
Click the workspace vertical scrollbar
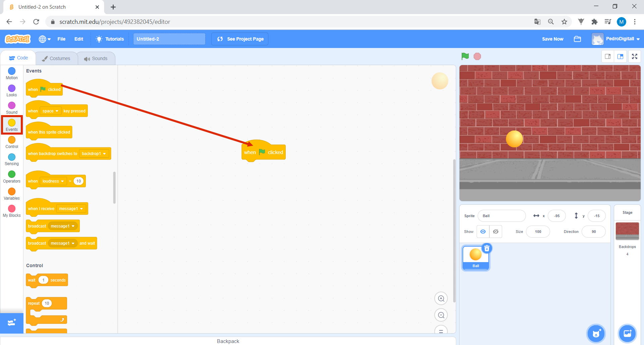[x=454, y=231]
